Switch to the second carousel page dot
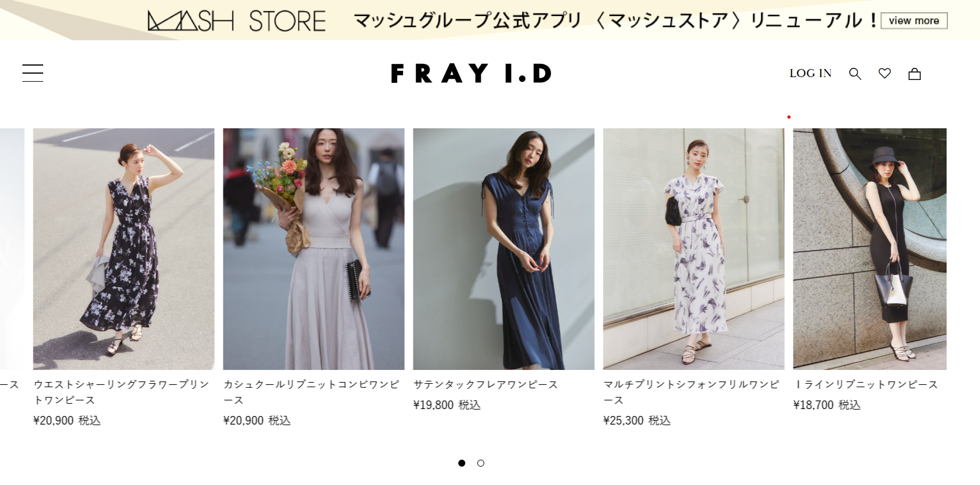The width and height of the screenshot is (980, 485). (x=481, y=463)
